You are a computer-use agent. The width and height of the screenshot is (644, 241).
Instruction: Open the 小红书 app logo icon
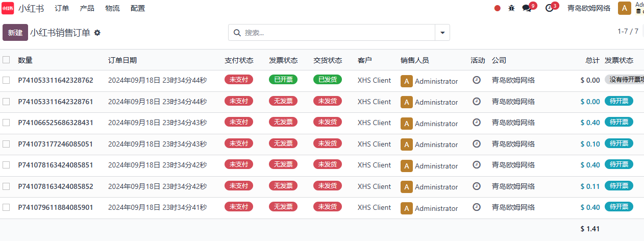8,8
